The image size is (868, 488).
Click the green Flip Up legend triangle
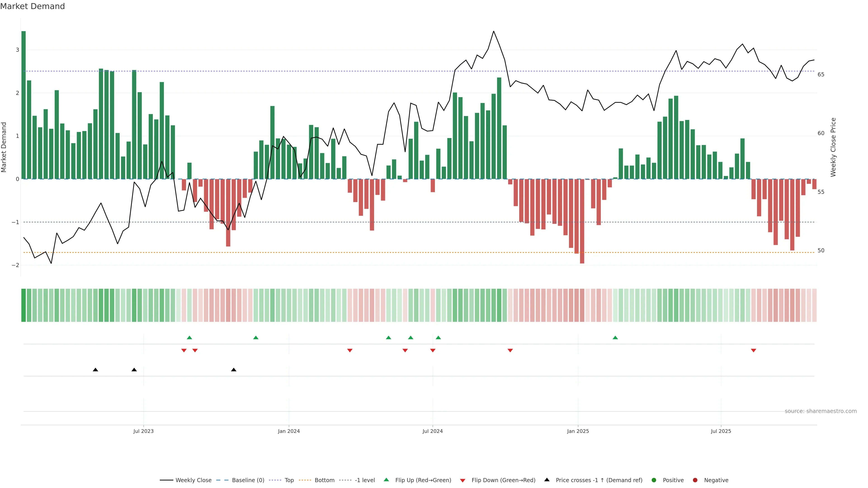point(386,480)
